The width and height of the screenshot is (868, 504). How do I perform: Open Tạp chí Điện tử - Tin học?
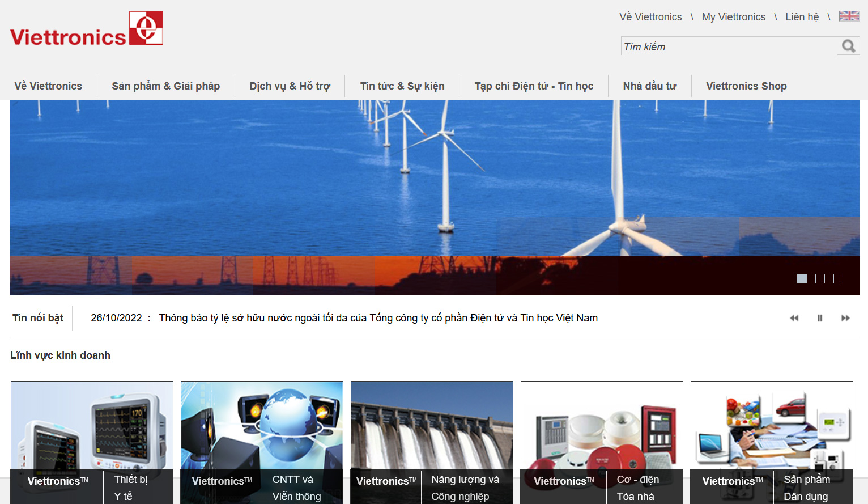pyautogui.click(x=534, y=86)
